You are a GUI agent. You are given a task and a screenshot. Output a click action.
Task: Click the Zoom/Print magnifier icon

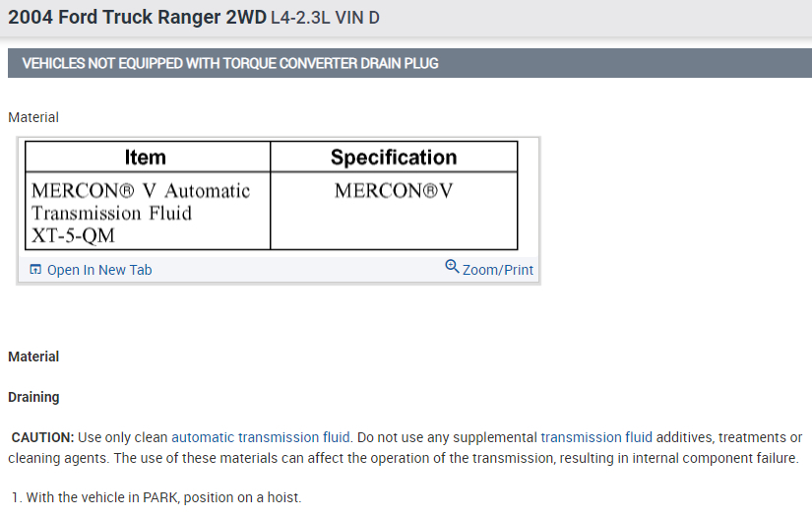[452, 266]
